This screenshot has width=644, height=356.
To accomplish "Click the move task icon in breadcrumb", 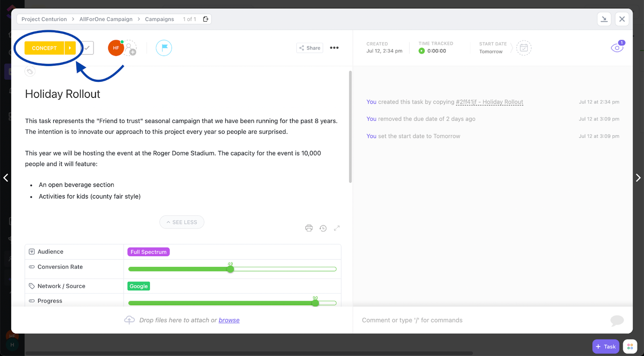I will [x=206, y=19].
